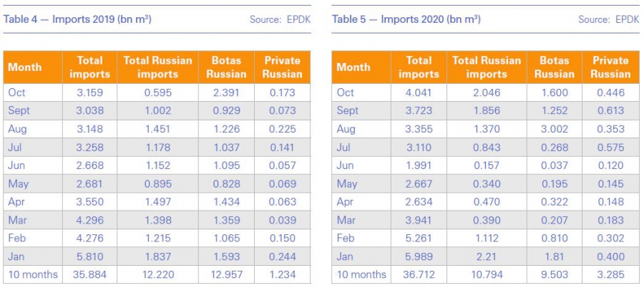Screen dimensions: 644x288
Task: Click the 2019 April total Russian imports 1.497
Action: point(157,201)
